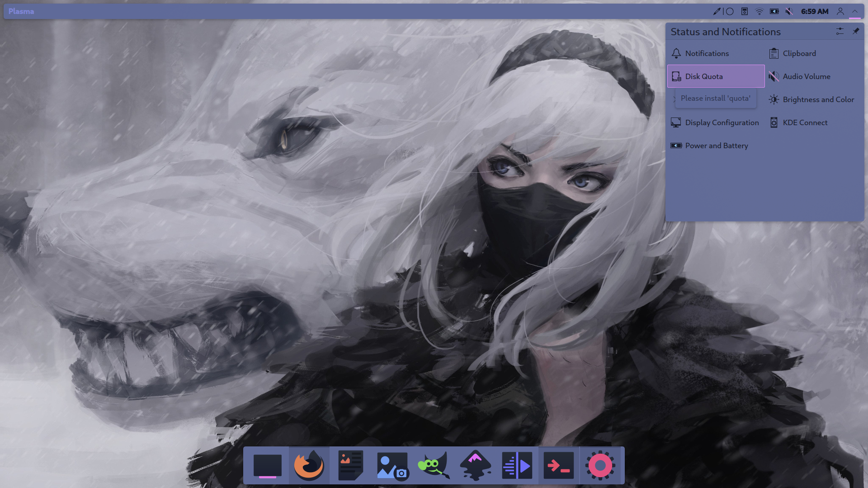Click the Plasma label in top panel
Viewport: 868px width, 488px height.
[x=21, y=11]
